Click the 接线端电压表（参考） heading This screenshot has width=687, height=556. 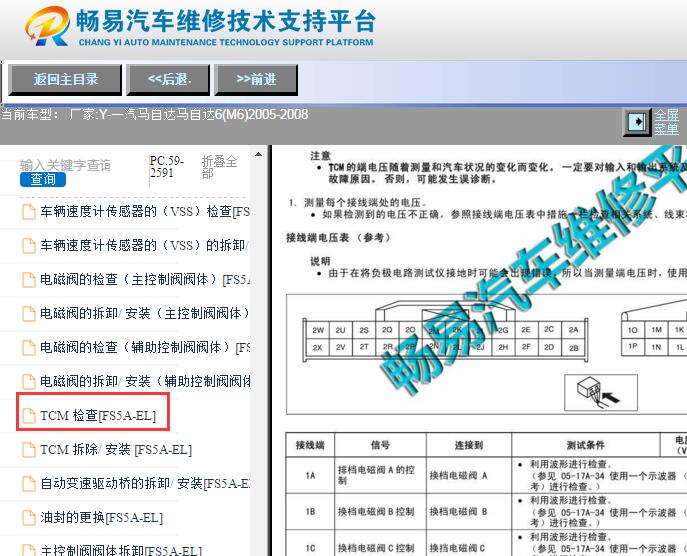tap(338, 237)
